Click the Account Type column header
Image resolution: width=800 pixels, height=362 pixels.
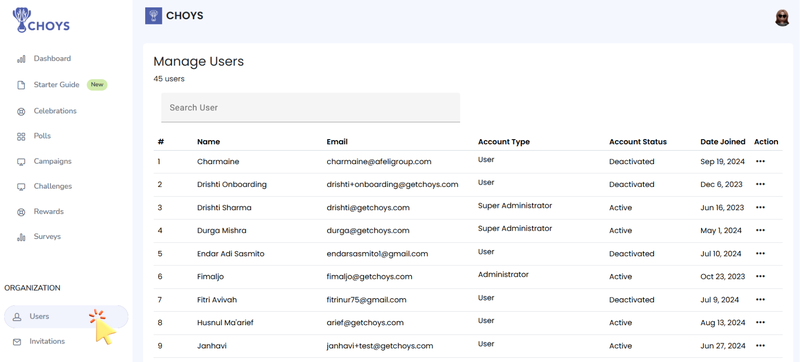tap(504, 142)
